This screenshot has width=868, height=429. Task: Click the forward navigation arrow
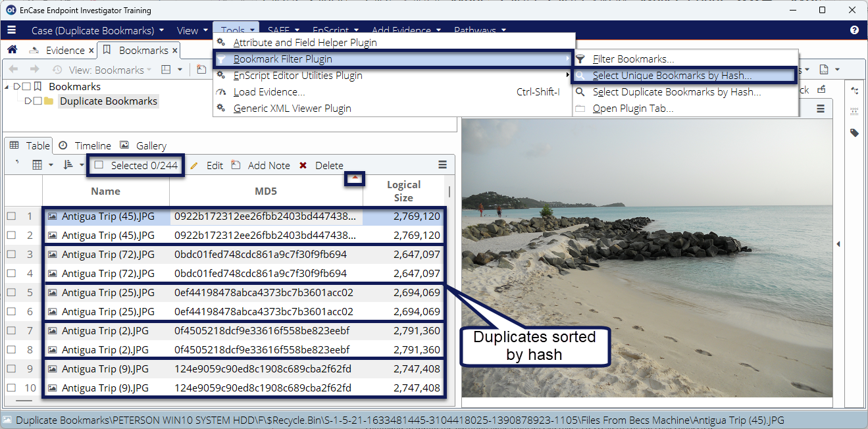pyautogui.click(x=35, y=70)
